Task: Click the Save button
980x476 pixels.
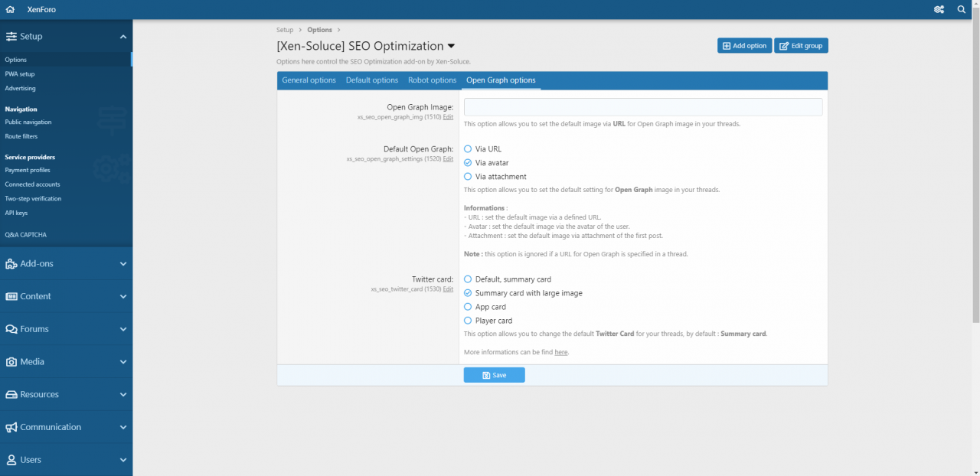Action: (x=494, y=375)
